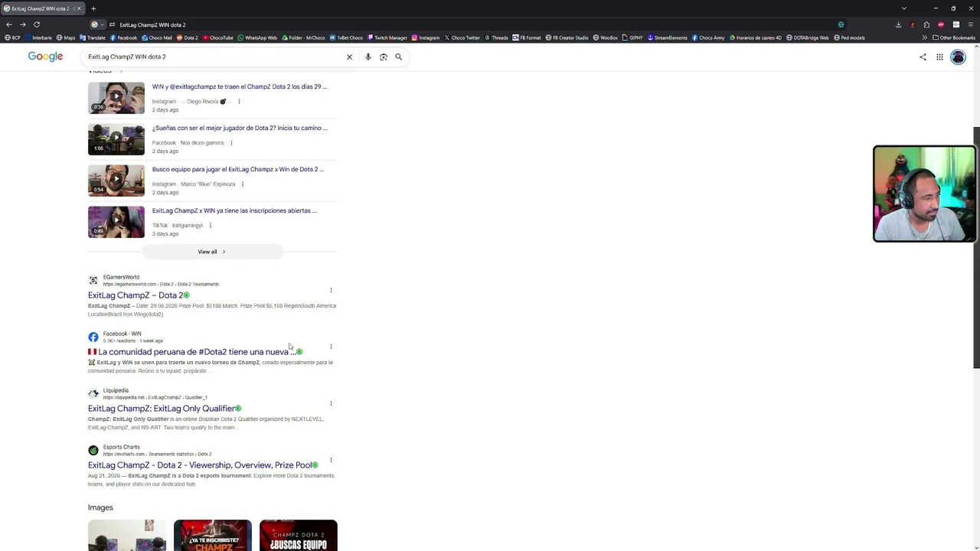Open options for the TikTok katlgamingyt video

point(211,226)
